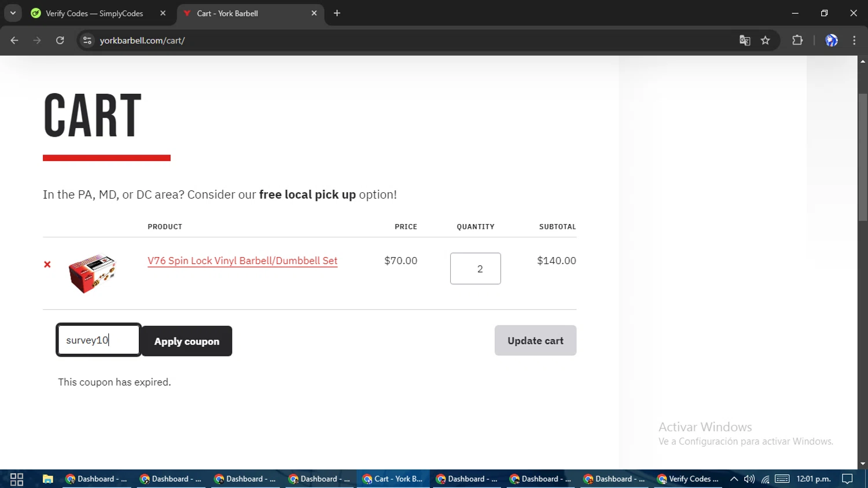Open Windows Task View
Screen dimensions: 868x488
click(x=17, y=479)
